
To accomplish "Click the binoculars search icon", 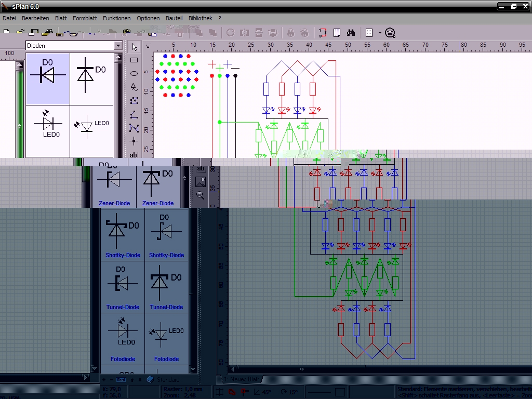I will pos(351,33).
